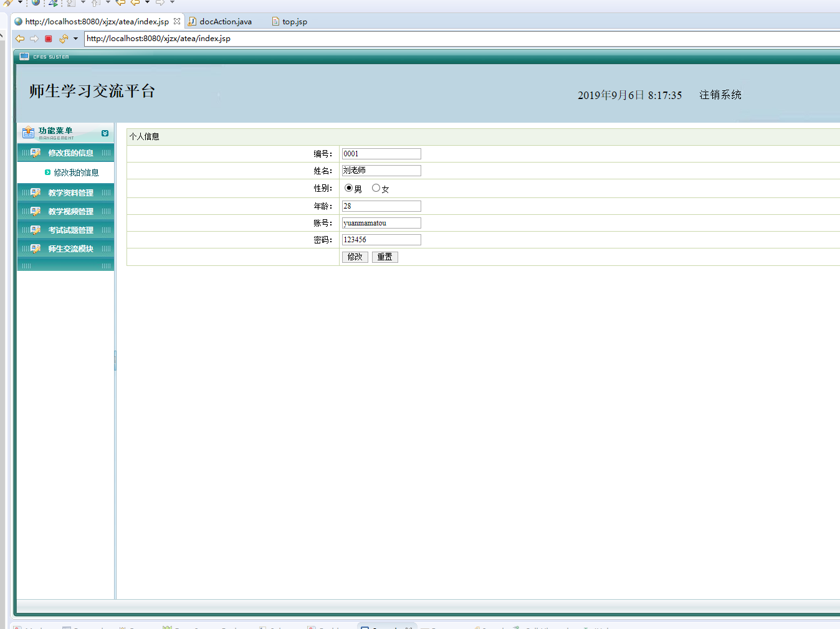
Task: Click the 修改 submit button
Action: pyautogui.click(x=355, y=257)
